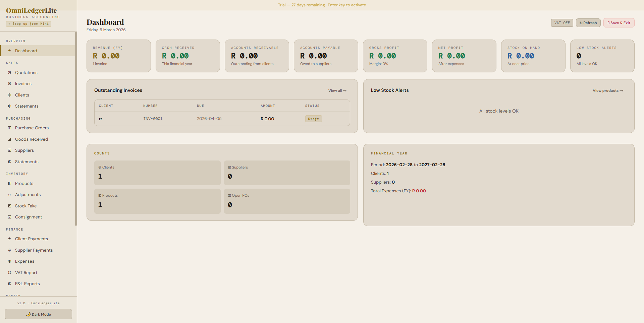Toggle the VAT OFF switch
Viewport: 644px width, 323px height.
[x=562, y=23]
